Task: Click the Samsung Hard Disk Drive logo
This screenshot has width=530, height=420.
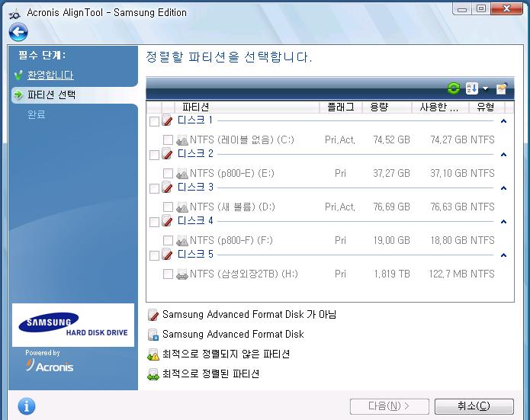Action: tap(73, 325)
